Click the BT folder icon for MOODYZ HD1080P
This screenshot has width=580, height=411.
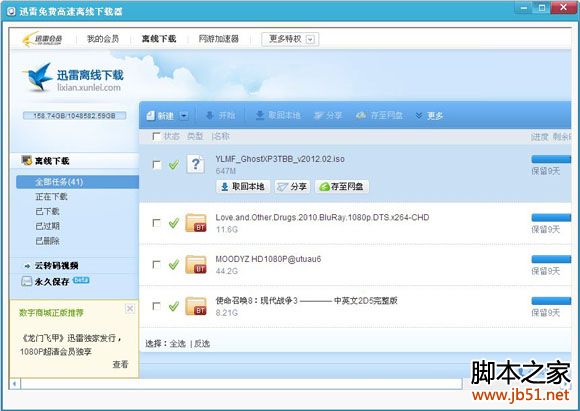(x=196, y=265)
